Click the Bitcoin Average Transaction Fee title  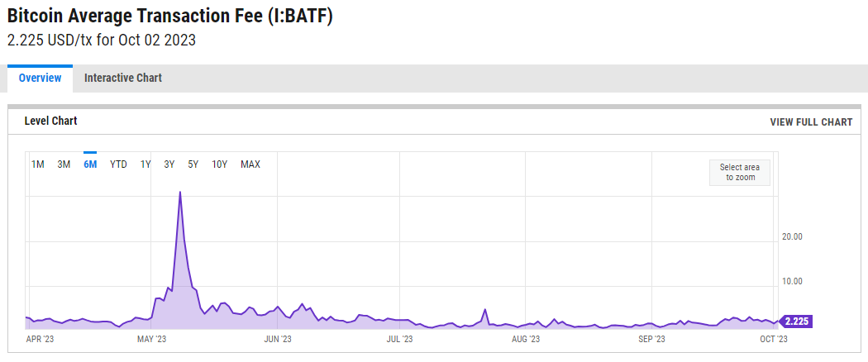click(x=170, y=17)
